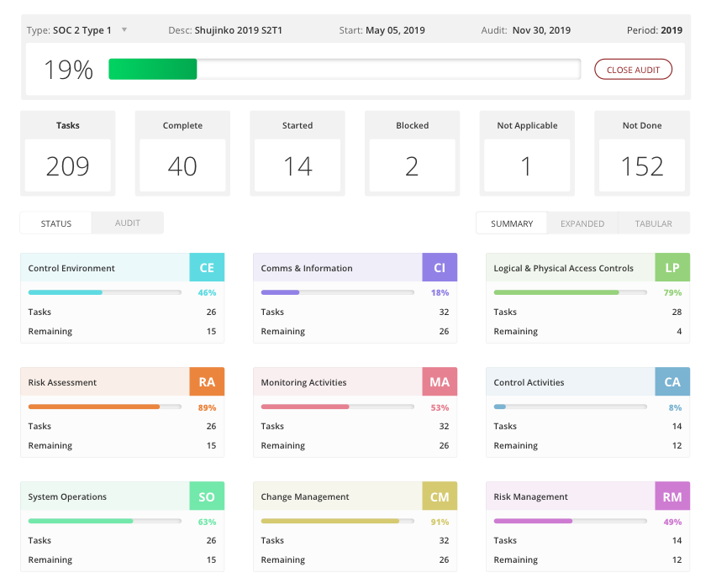The width and height of the screenshot is (711, 588).
Task: Open the Tasks 209 summary card
Action: [x=67, y=153]
